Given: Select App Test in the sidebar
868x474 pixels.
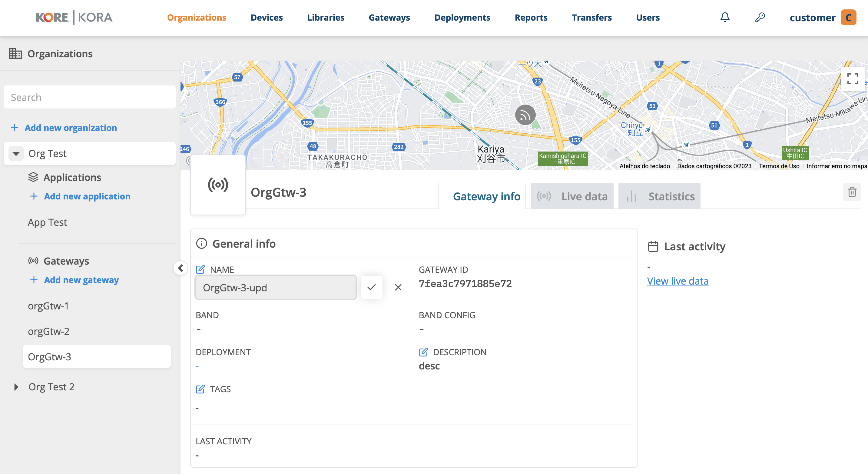Looking at the screenshot, I should (x=48, y=222).
